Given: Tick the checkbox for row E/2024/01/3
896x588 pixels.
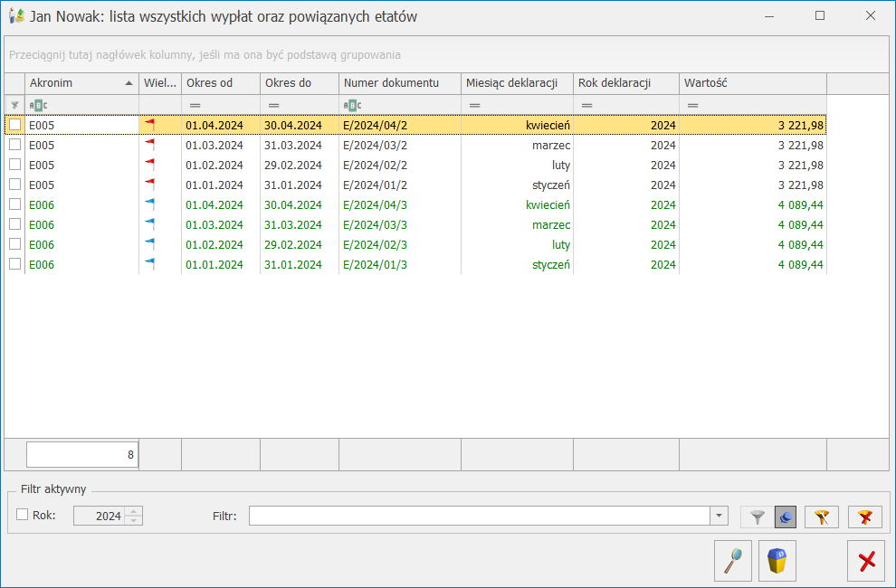Looking at the screenshot, I should [x=14, y=264].
